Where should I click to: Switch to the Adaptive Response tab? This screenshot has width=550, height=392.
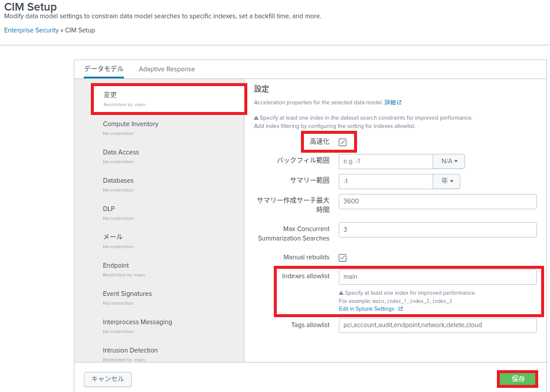coord(166,69)
